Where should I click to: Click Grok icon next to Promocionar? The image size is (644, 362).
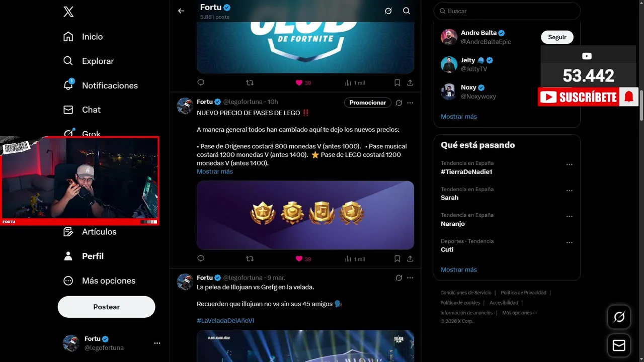pos(399,103)
